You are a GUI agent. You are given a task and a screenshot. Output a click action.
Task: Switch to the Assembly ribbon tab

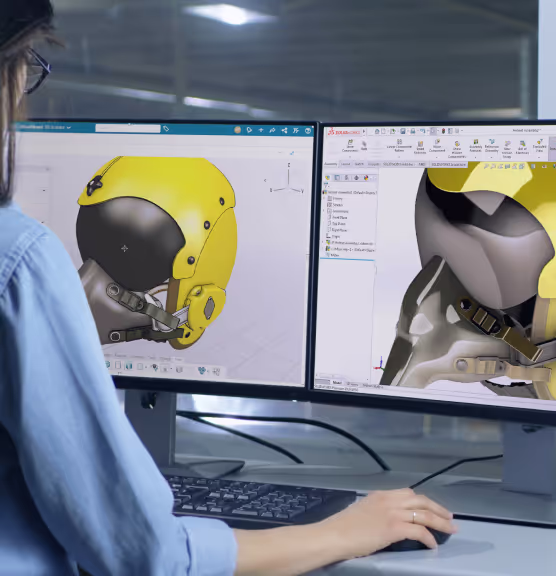coord(331,164)
